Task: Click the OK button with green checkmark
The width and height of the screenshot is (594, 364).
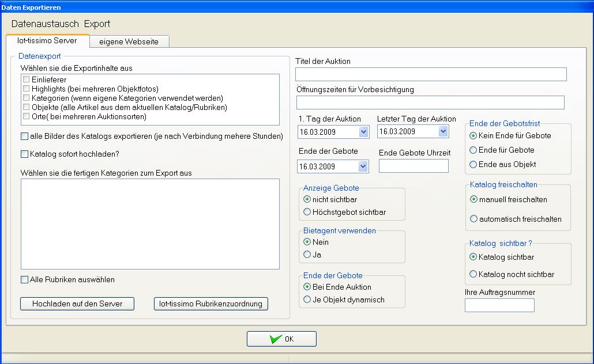Action: pyautogui.click(x=281, y=339)
